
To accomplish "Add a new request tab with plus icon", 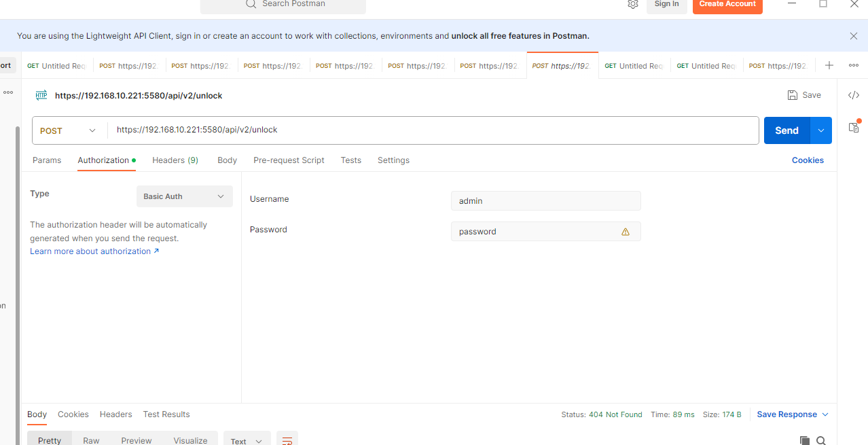I will 829,65.
